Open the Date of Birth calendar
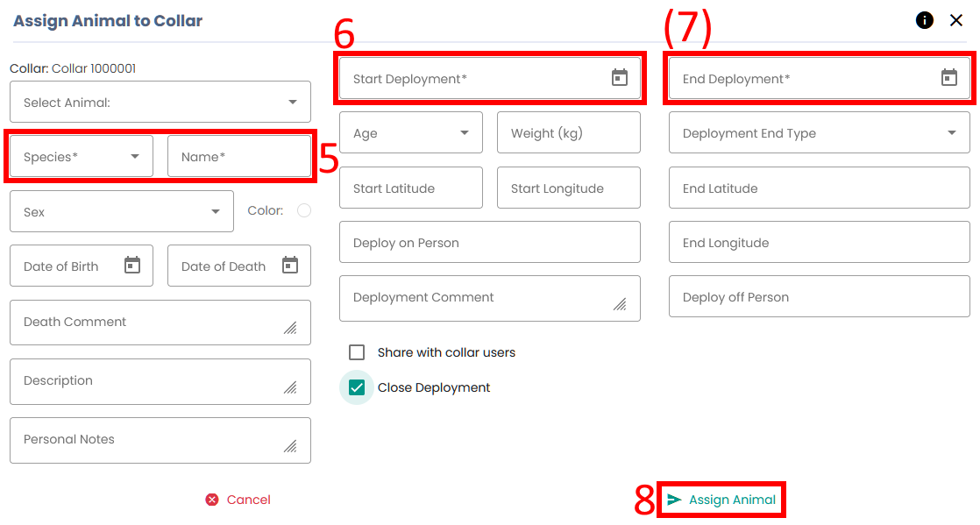Image resolution: width=980 pixels, height=525 pixels. tap(132, 266)
